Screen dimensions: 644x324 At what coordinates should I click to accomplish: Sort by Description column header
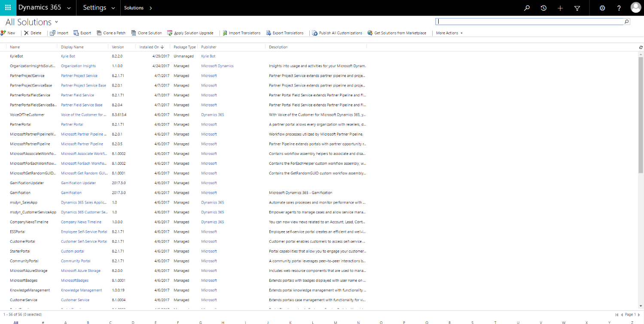[x=278, y=47]
